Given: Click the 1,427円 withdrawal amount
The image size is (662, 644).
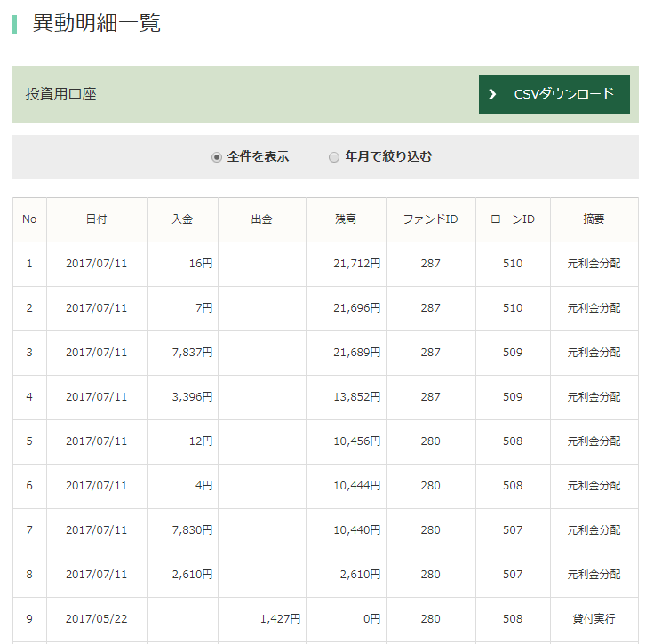Looking at the screenshot, I should 280,619.
